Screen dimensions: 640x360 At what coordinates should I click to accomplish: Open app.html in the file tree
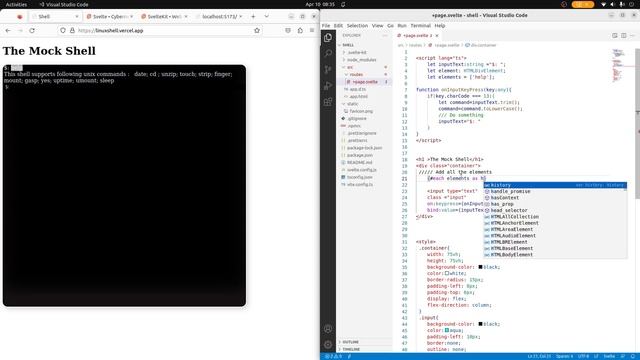[359, 96]
